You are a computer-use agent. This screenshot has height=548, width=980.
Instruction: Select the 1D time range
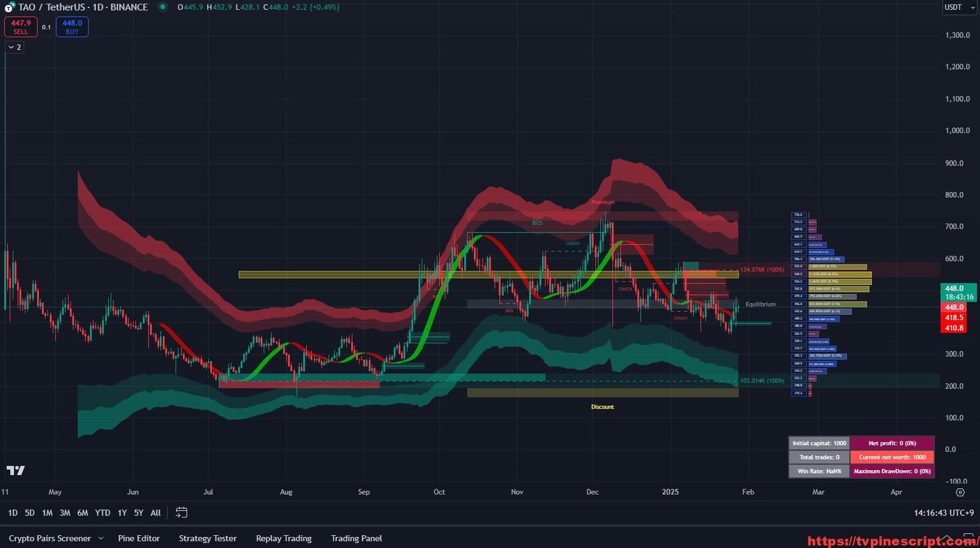[13, 513]
